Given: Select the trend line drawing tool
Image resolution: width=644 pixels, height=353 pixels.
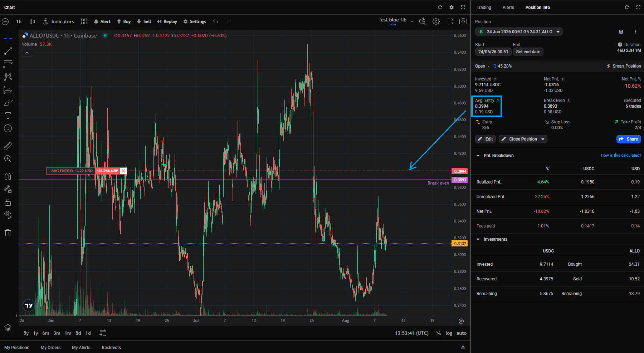Looking at the screenshot, I should pos(8,52).
